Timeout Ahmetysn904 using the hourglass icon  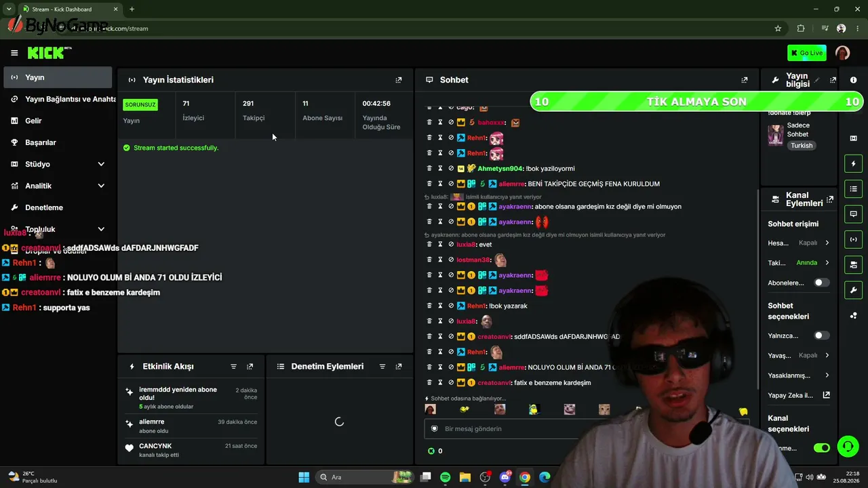click(440, 168)
